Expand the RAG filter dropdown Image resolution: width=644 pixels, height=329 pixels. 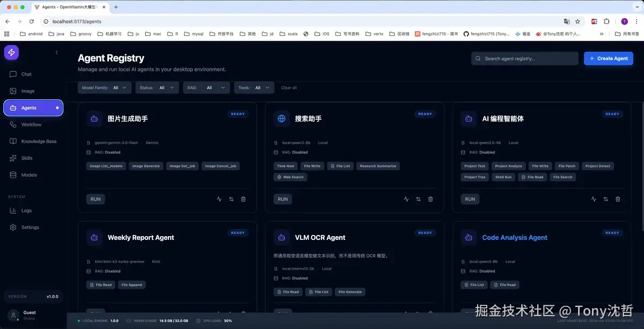(207, 87)
